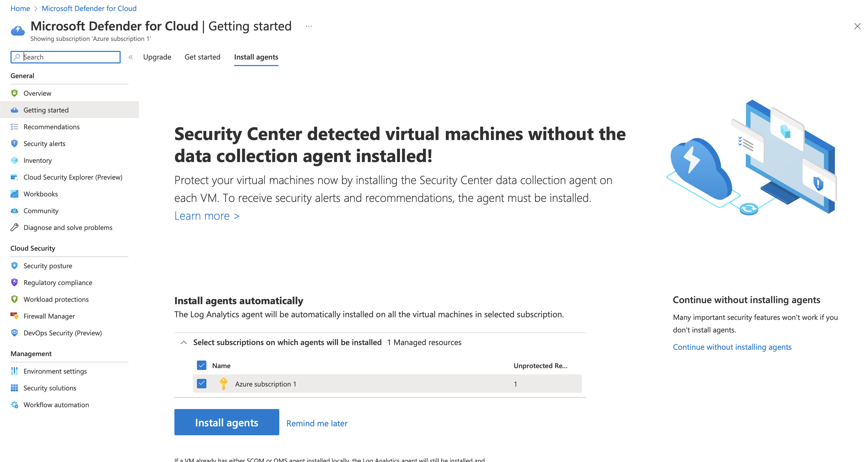This screenshot has width=868, height=462.
Task: Close the Getting started blade
Action: click(857, 26)
